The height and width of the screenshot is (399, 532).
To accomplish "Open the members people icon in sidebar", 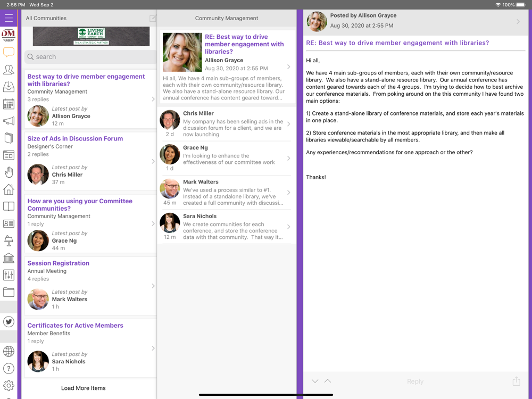I will (9, 70).
